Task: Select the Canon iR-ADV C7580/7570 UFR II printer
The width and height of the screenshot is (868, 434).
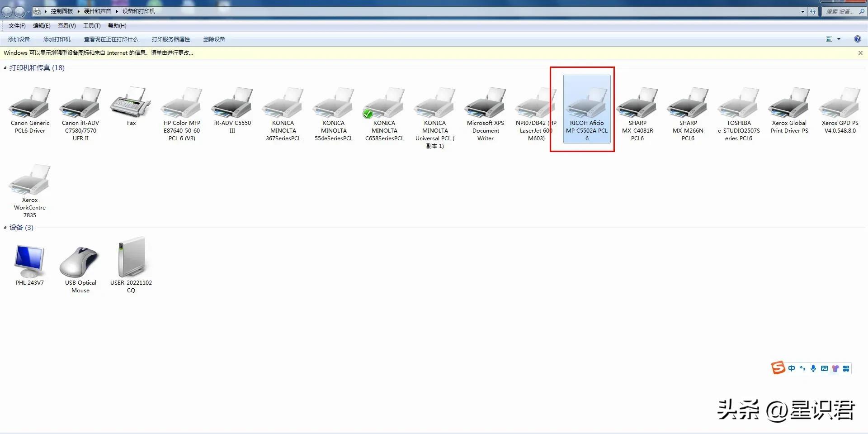Action: click(x=80, y=114)
